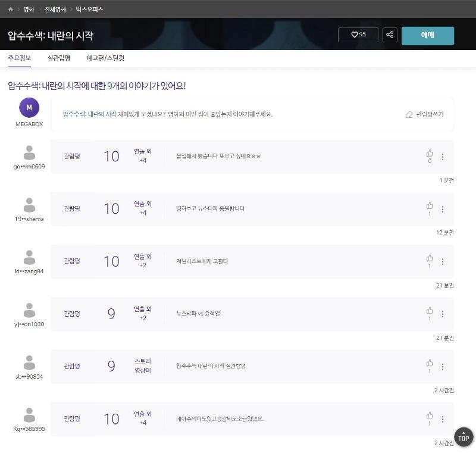
Task: Click review text '영화보고 뉴스타파 응원합니다'
Action: [x=210, y=208]
